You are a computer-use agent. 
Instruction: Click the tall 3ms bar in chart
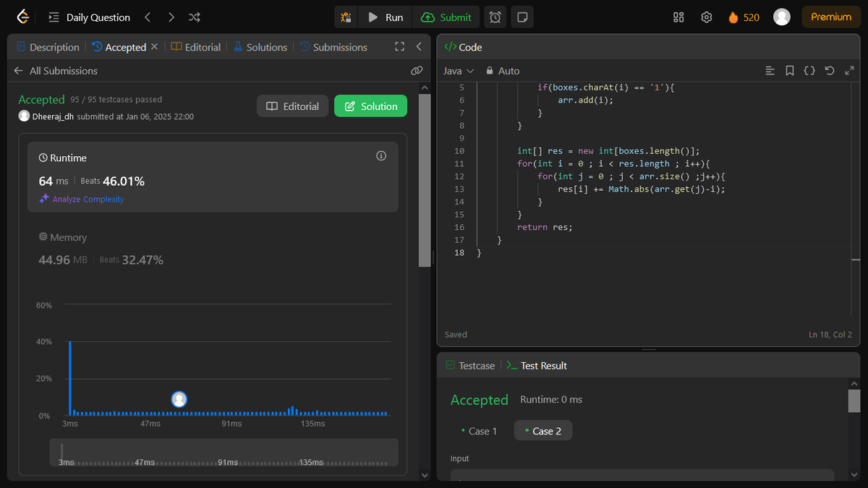pyautogui.click(x=70, y=378)
